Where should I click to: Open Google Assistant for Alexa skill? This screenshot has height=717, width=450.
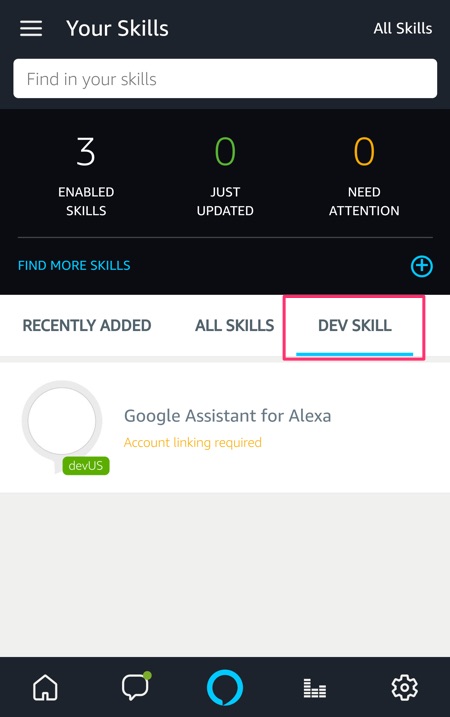(227, 416)
